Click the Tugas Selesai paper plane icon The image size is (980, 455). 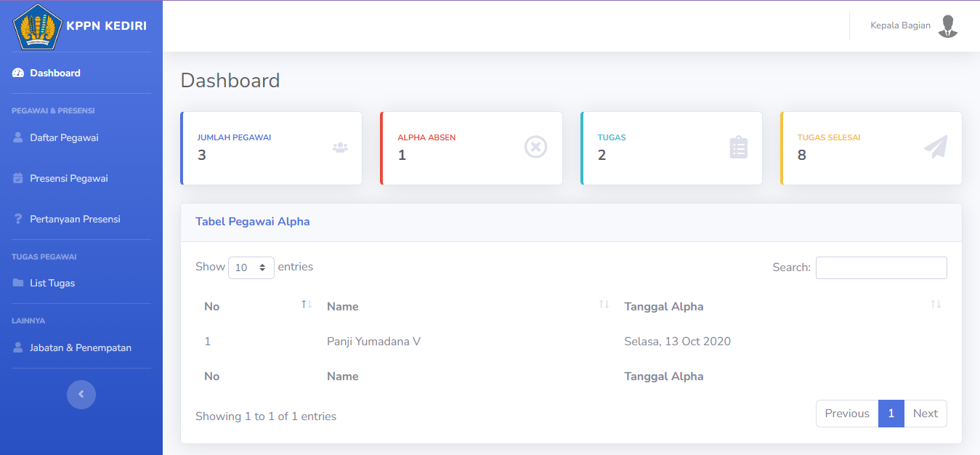936,148
